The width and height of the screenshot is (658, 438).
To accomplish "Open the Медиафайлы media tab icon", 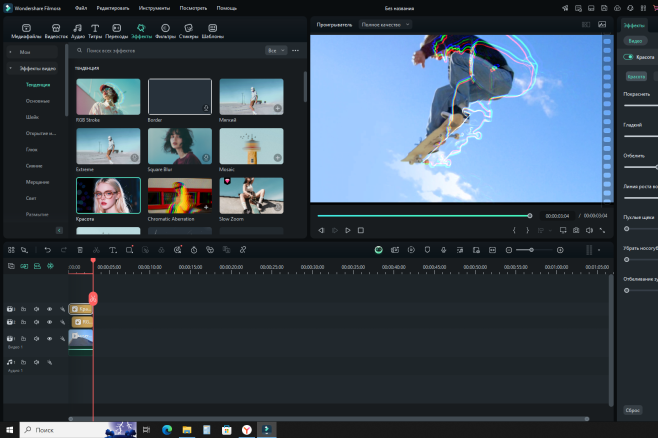I will [26, 28].
